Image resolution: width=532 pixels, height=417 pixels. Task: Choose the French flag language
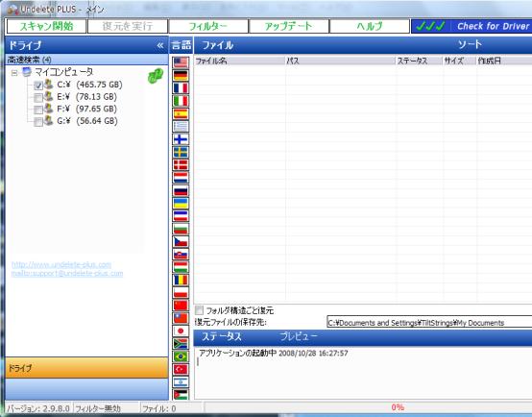pos(181,88)
